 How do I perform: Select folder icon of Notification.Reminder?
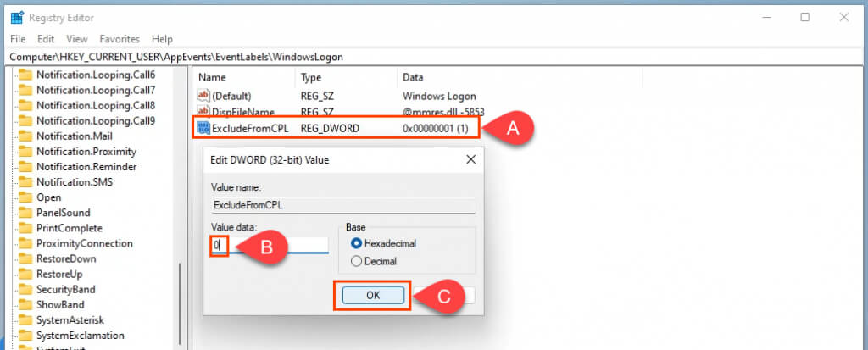click(x=25, y=167)
